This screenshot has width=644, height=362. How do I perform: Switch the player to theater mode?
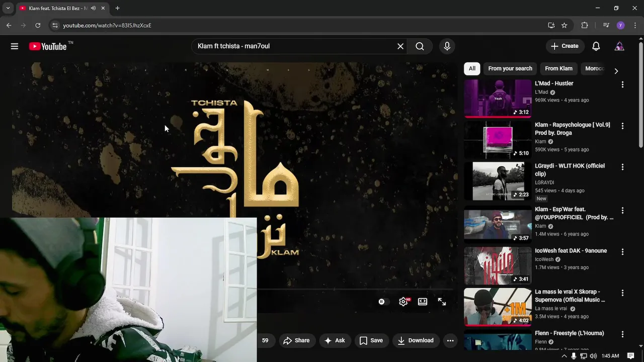[x=423, y=302]
